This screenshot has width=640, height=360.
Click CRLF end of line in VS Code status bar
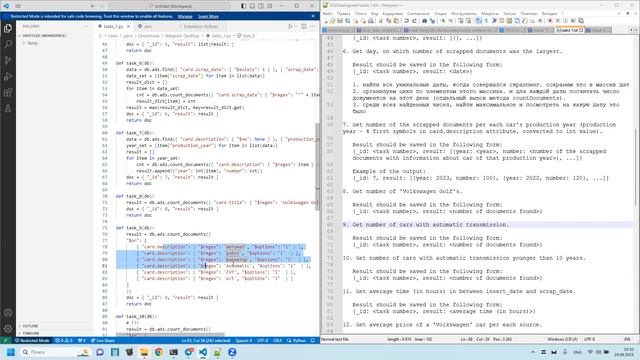278,340
